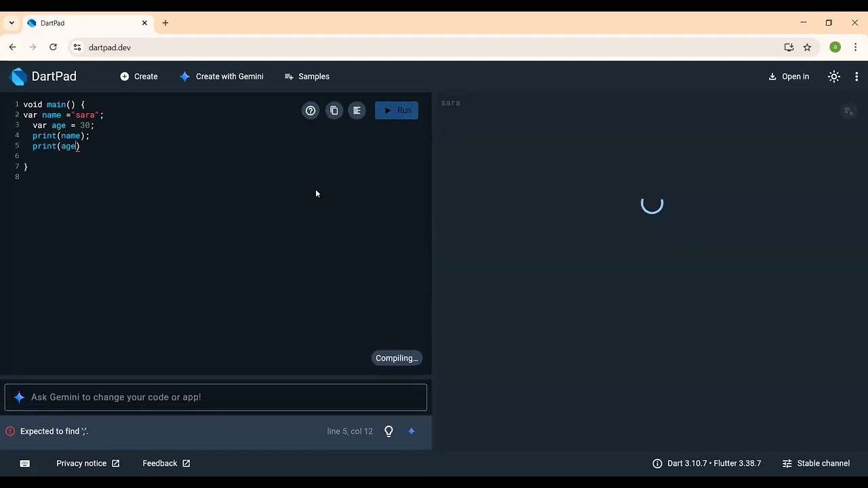Open the Privacy notice link

point(88,464)
